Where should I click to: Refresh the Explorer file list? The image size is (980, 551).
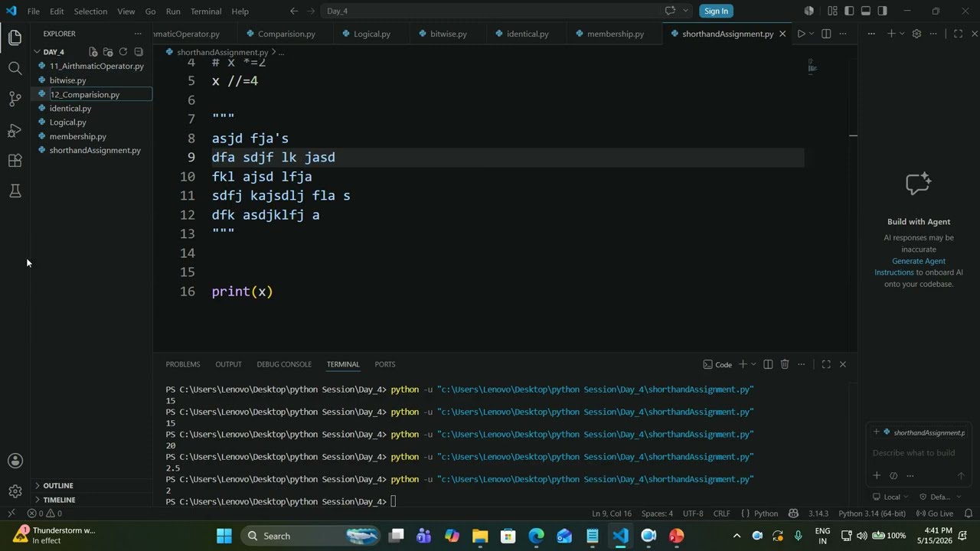123,52
